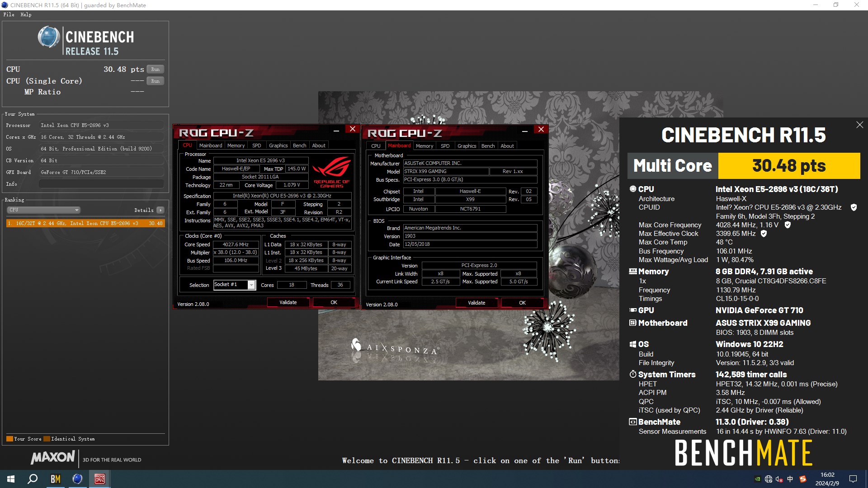
Task: Open the File menu
Action: coord(9,14)
